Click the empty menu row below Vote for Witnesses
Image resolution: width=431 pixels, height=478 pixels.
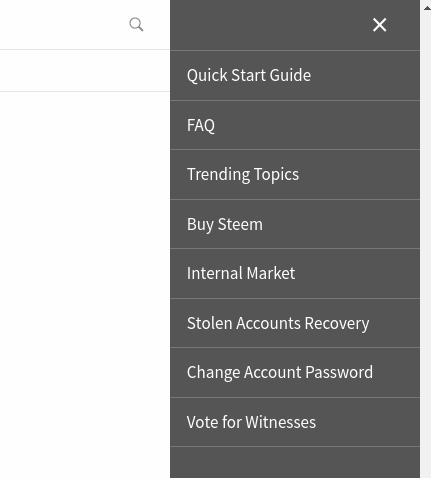(x=295, y=463)
